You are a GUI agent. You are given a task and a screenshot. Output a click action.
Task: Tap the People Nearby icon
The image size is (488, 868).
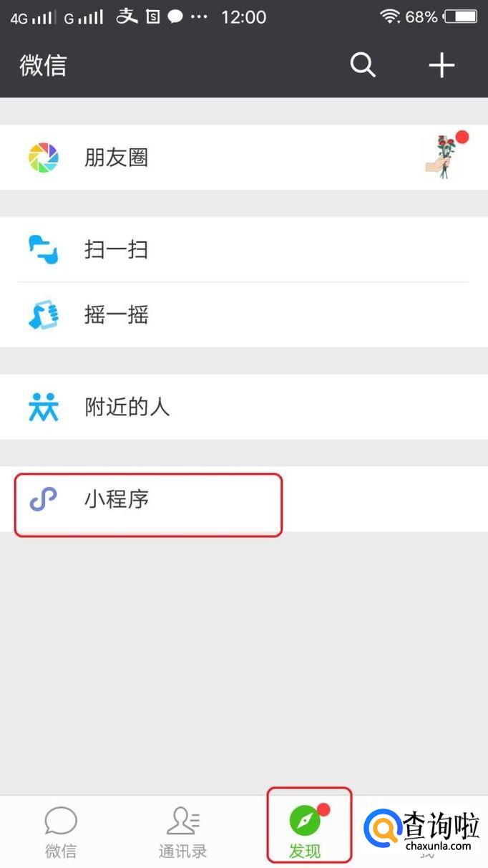pyautogui.click(x=43, y=407)
